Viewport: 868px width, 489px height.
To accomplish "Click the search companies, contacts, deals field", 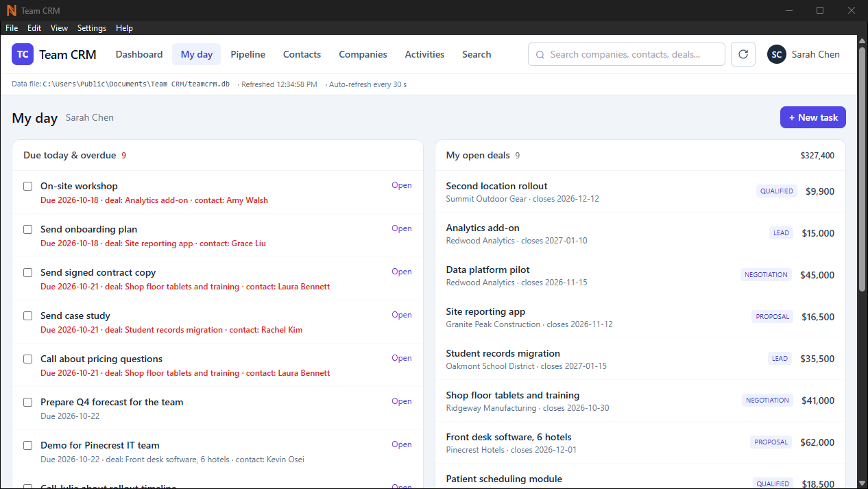I will pyautogui.click(x=627, y=54).
